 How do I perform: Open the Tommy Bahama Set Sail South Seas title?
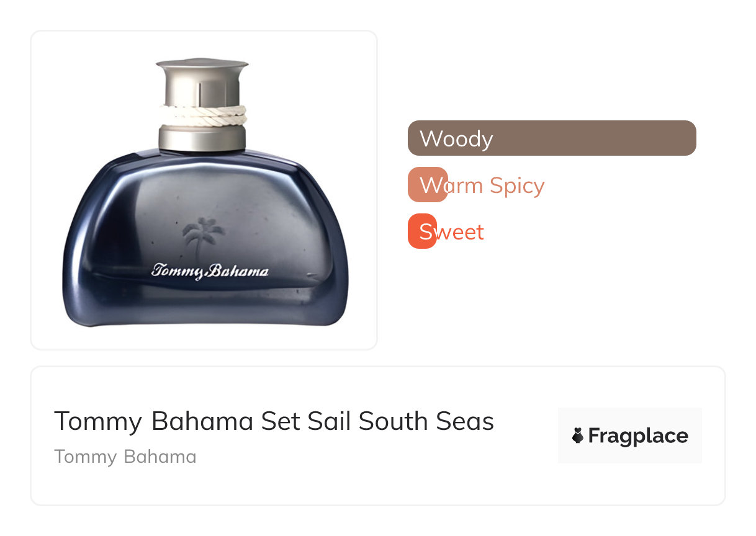(274, 421)
